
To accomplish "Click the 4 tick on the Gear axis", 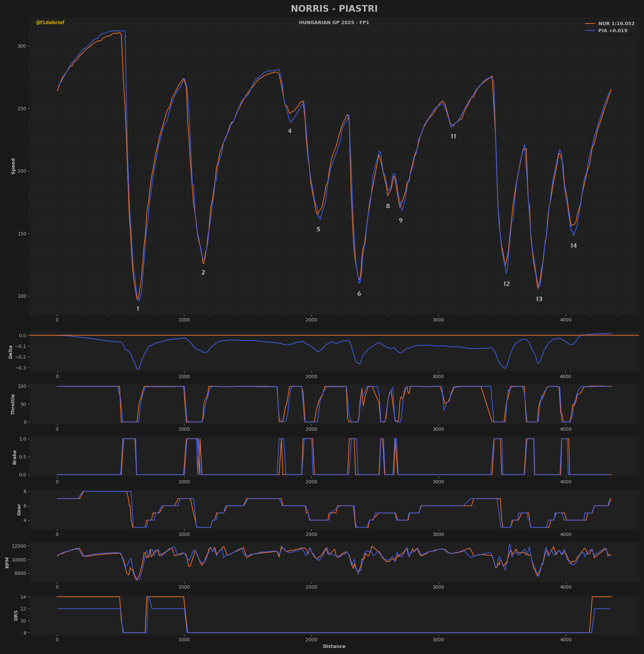I will click(x=25, y=520).
